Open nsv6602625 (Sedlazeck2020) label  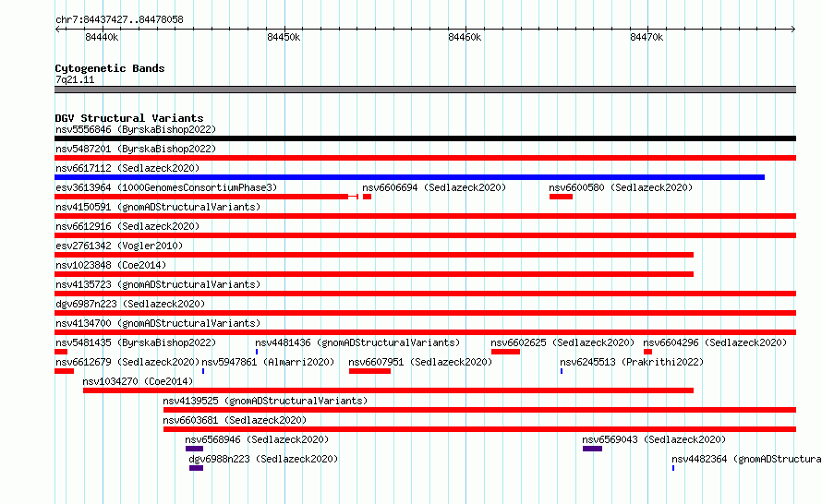pos(562,342)
